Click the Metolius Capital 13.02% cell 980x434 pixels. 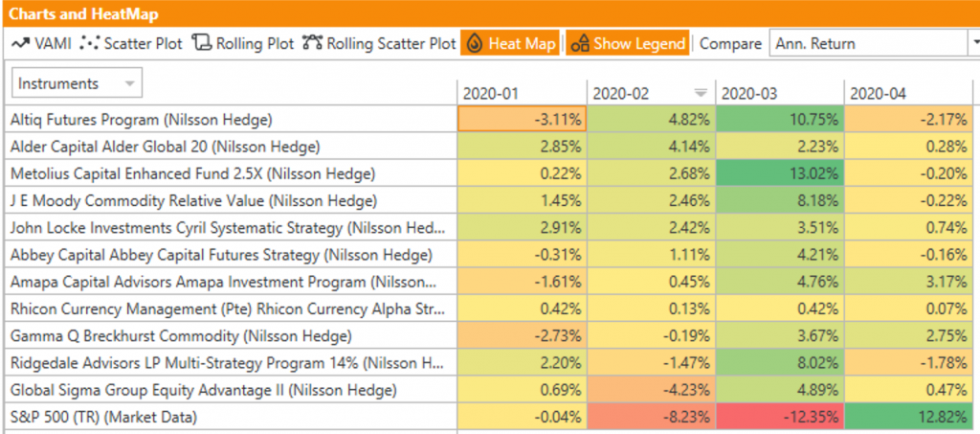pos(778,173)
